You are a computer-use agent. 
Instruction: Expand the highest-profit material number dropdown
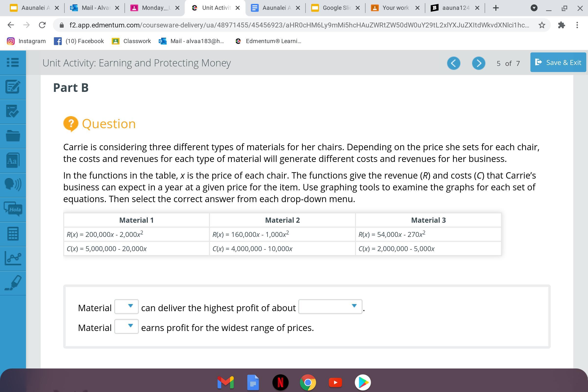(x=126, y=306)
